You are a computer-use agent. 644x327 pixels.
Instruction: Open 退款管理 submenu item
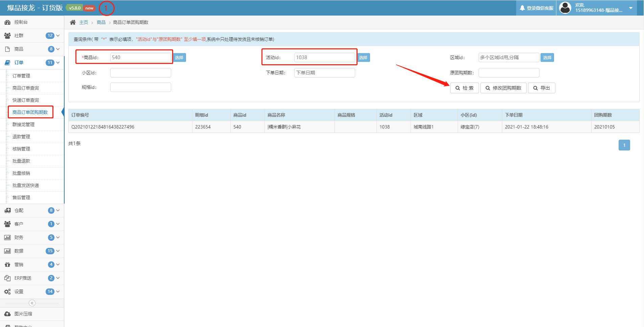click(21, 137)
